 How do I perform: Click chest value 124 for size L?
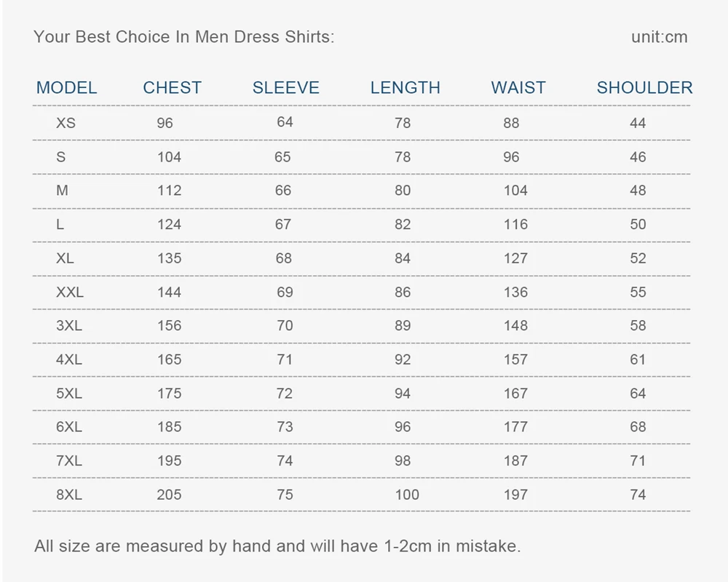[169, 225]
